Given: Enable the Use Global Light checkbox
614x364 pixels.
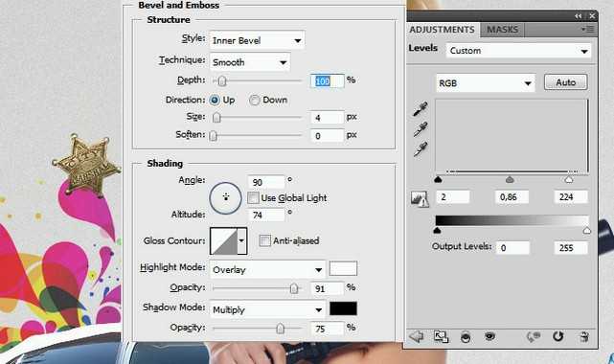Looking at the screenshot, I should 253,198.
